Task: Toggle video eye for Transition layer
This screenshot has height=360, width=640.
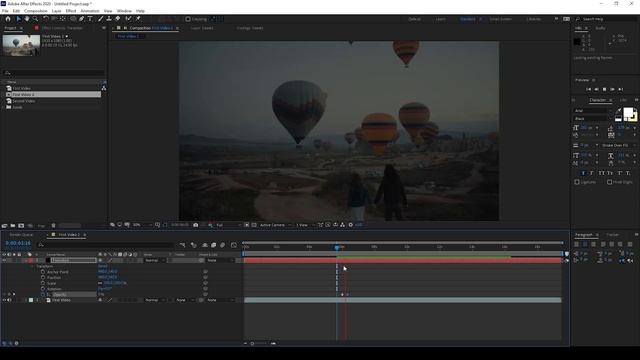Action: 4,260
